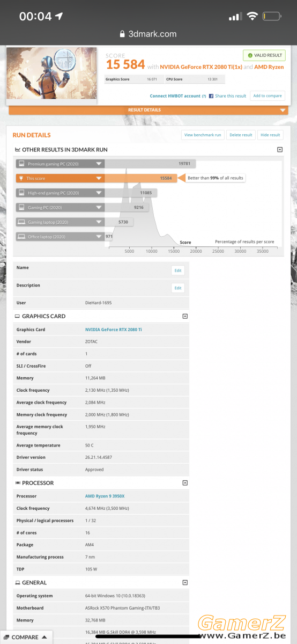Tap the Wi-Fi status icon
Viewport: 297px width, 644px height.
click(x=251, y=16)
